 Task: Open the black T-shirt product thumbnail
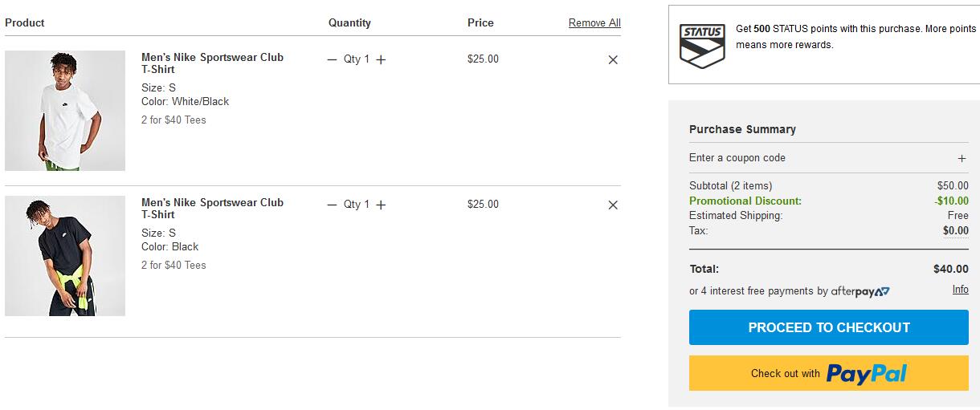point(65,256)
